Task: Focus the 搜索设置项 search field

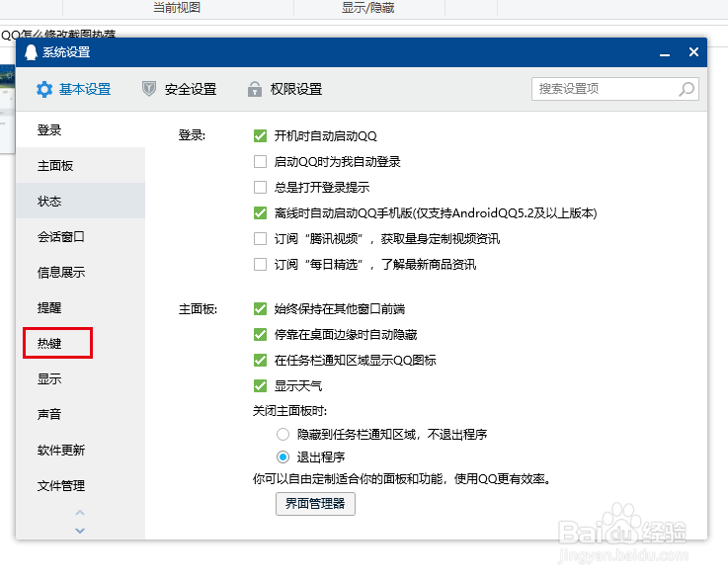Action: tap(615, 89)
